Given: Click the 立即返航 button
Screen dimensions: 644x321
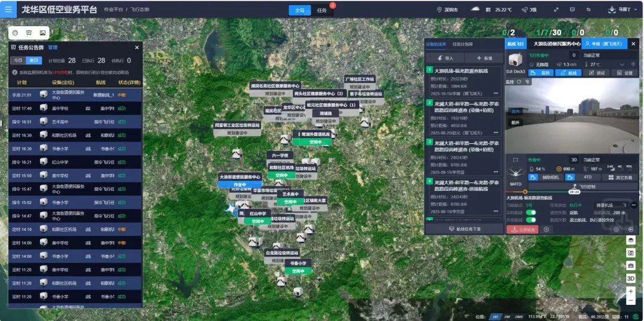Looking at the screenshot, I should coord(522,229).
